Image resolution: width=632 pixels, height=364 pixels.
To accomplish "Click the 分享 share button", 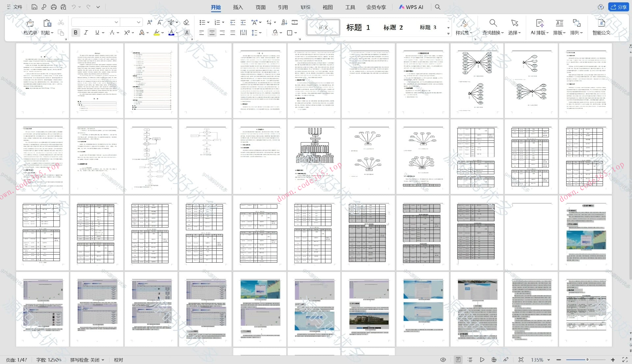I will 619,7.
